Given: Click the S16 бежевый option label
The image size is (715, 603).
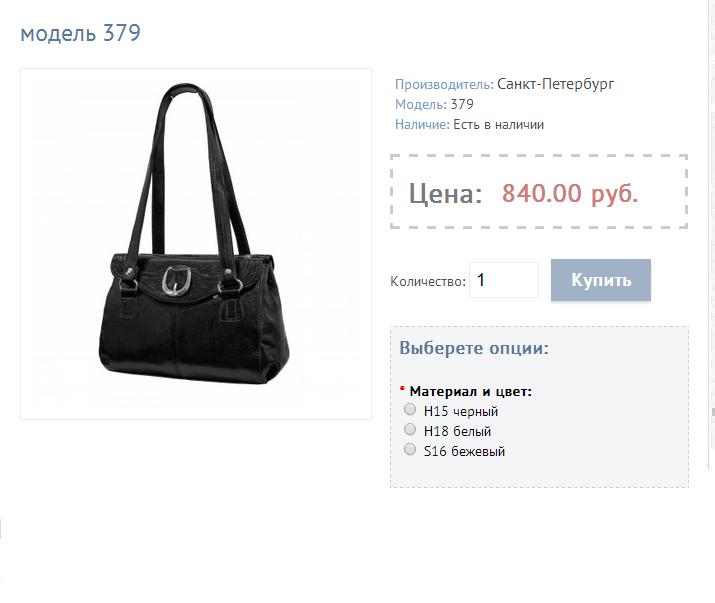Looking at the screenshot, I should click(x=464, y=451).
